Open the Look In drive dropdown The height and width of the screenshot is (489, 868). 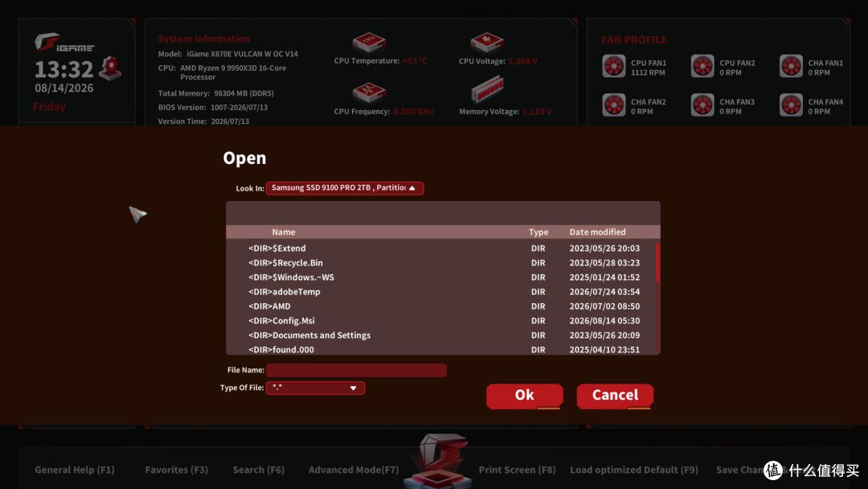click(x=344, y=187)
